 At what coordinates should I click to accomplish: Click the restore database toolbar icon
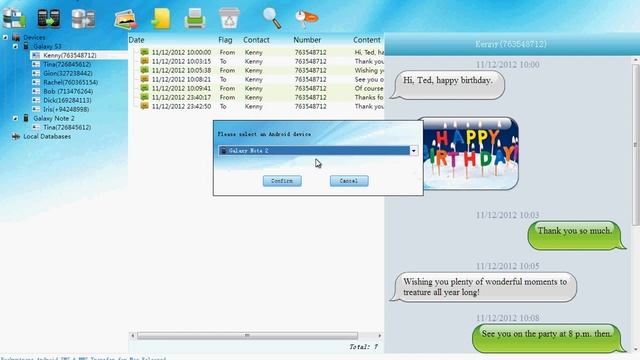tap(83, 18)
